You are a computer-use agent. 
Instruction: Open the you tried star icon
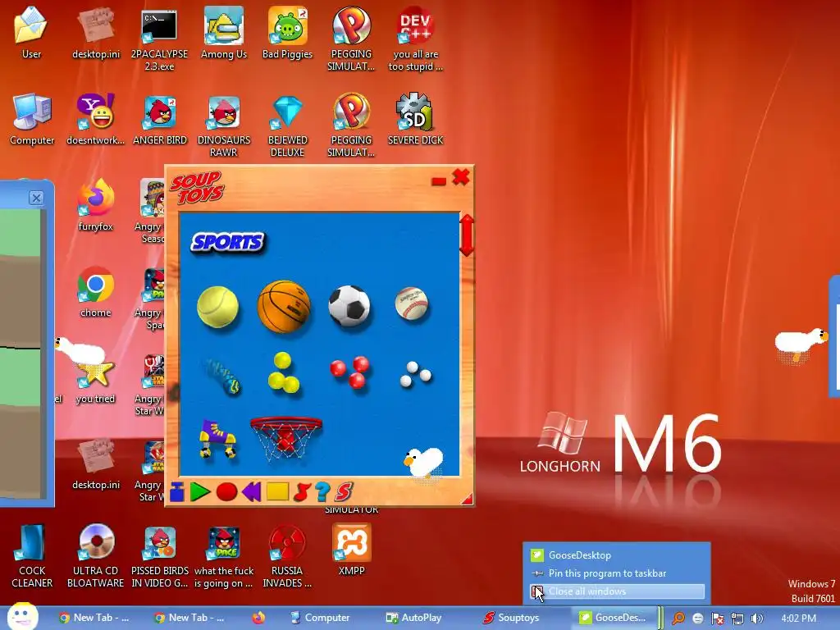pyautogui.click(x=95, y=378)
